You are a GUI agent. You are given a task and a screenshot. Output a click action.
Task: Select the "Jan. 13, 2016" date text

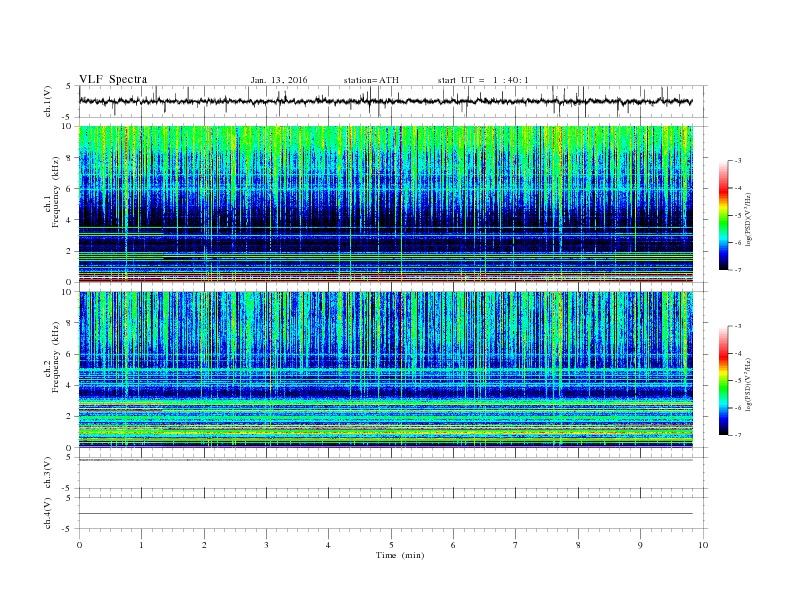279,80
